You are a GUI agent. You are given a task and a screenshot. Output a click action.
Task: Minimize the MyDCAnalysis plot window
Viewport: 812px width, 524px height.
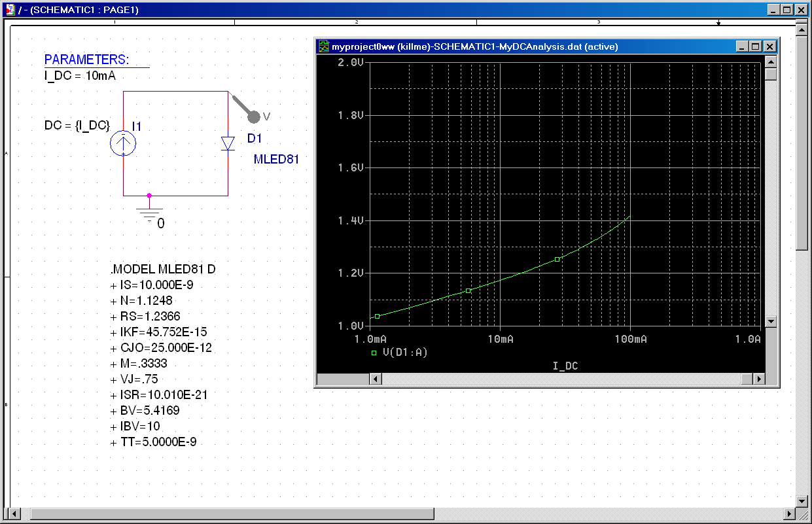(x=741, y=46)
